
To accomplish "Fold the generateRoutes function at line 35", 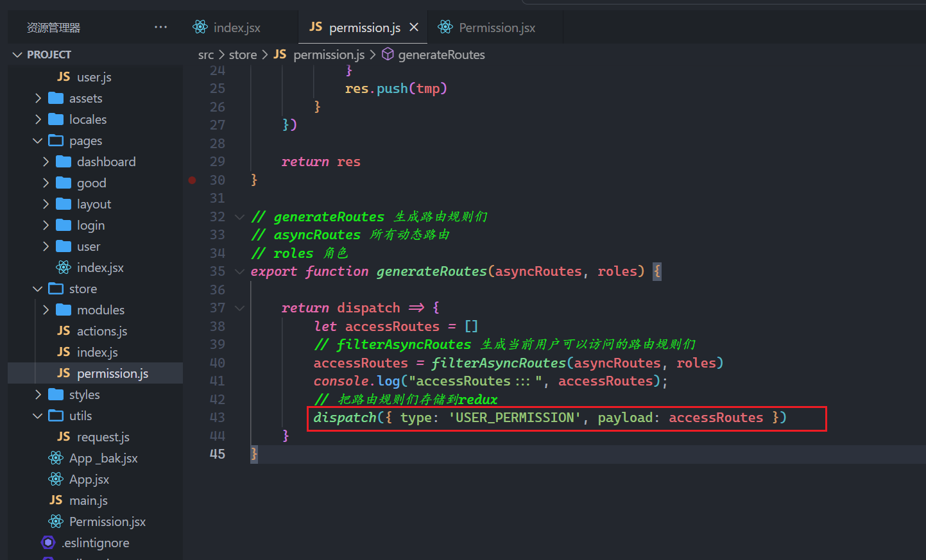I will [239, 271].
